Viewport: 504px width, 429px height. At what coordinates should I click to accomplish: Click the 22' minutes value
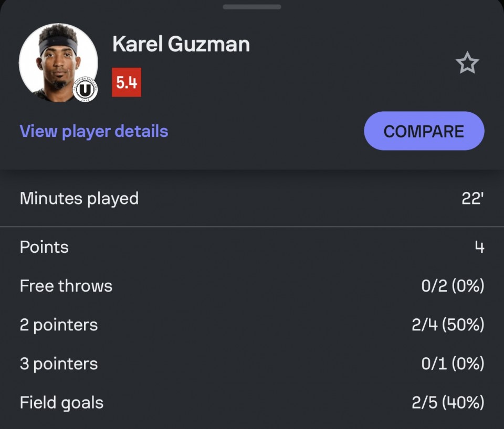click(472, 199)
